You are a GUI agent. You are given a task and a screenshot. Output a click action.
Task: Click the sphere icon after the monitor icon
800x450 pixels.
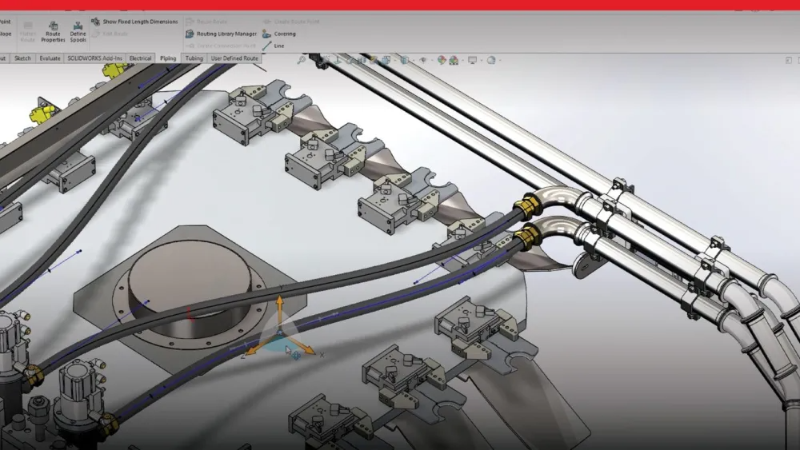[x=491, y=60]
